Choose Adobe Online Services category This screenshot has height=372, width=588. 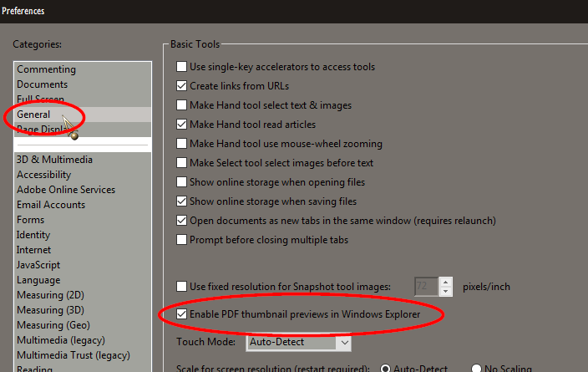coord(83,190)
